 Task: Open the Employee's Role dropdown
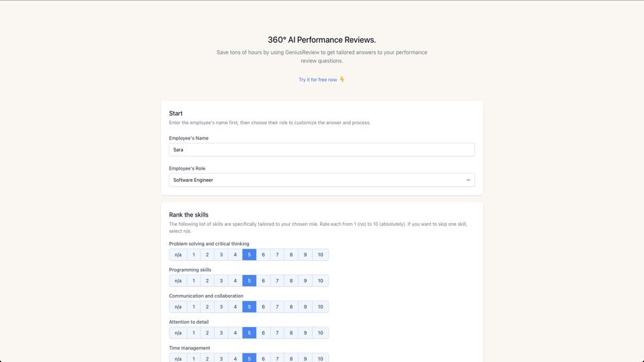(321, 180)
